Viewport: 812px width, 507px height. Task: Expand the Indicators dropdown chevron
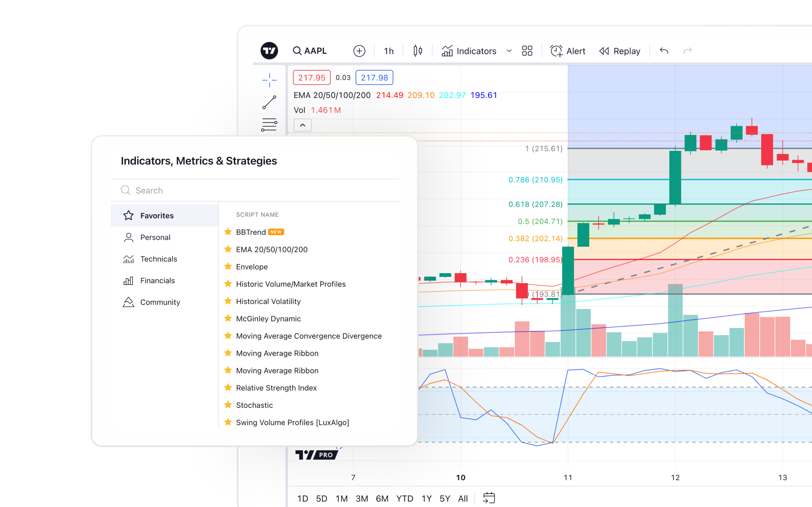coord(509,51)
